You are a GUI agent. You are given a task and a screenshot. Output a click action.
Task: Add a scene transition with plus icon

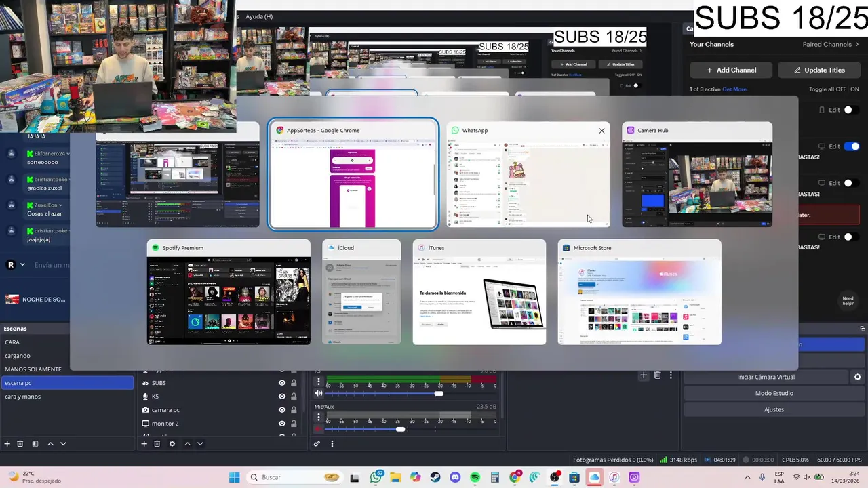tap(644, 375)
